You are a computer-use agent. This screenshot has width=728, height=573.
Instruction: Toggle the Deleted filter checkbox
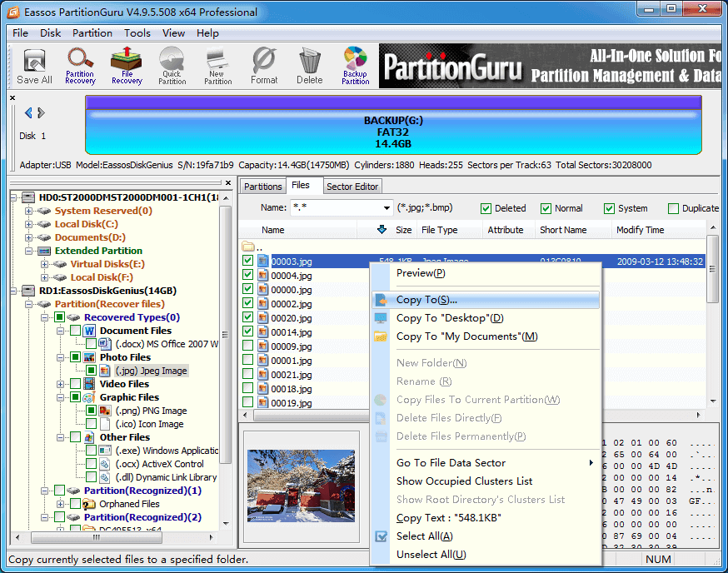486,208
